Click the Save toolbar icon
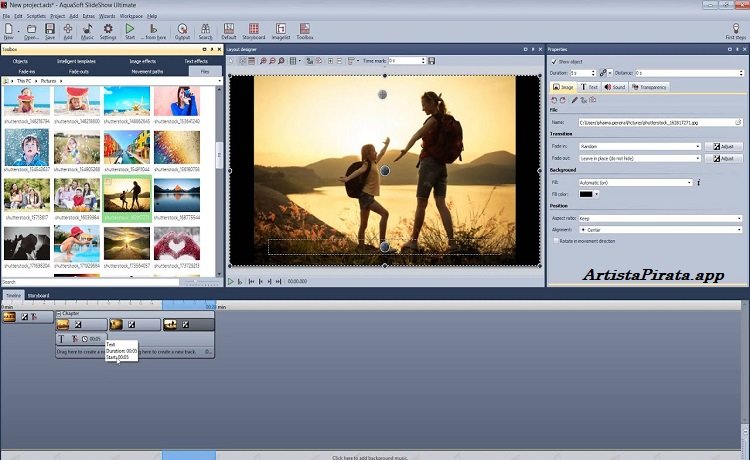This screenshot has width=750, height=460. tap(49, 30)
